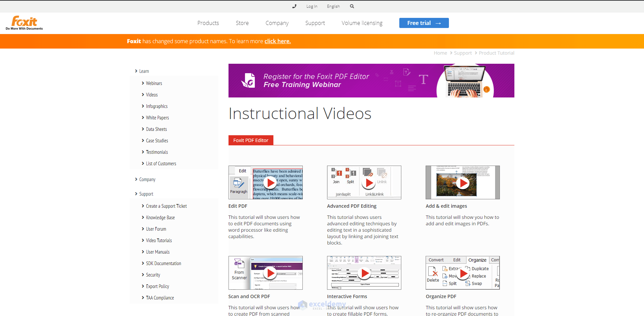644x316 pixels.
Task: Open User Forum in the sidebar
Action: click(x=156, y=229)
